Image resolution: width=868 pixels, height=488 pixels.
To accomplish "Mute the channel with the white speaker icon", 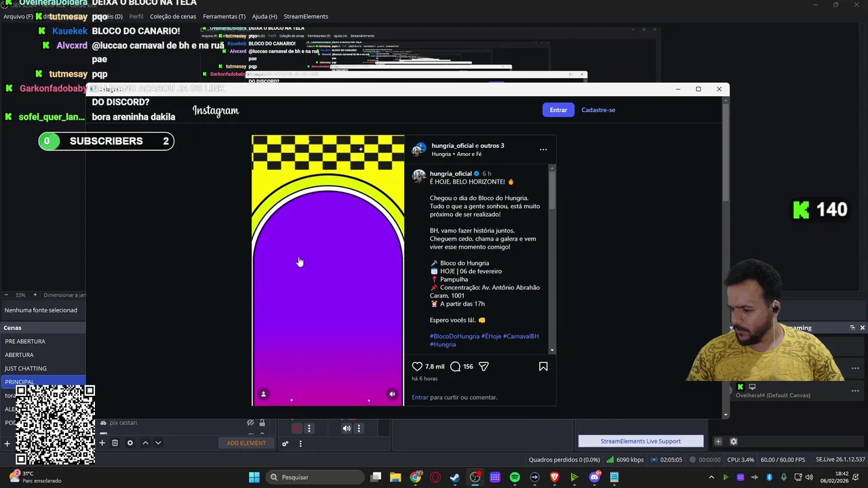I will pyautogui.click(x=347, y=428).
